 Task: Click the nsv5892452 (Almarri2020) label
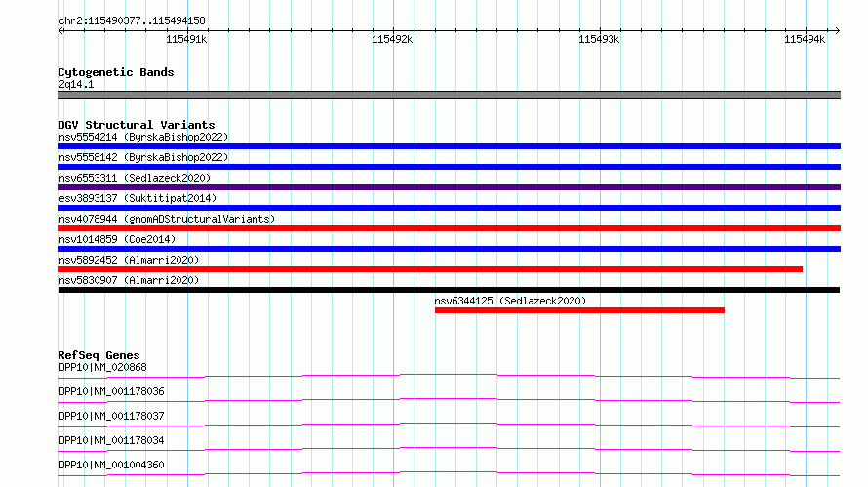tap(129, 260)
